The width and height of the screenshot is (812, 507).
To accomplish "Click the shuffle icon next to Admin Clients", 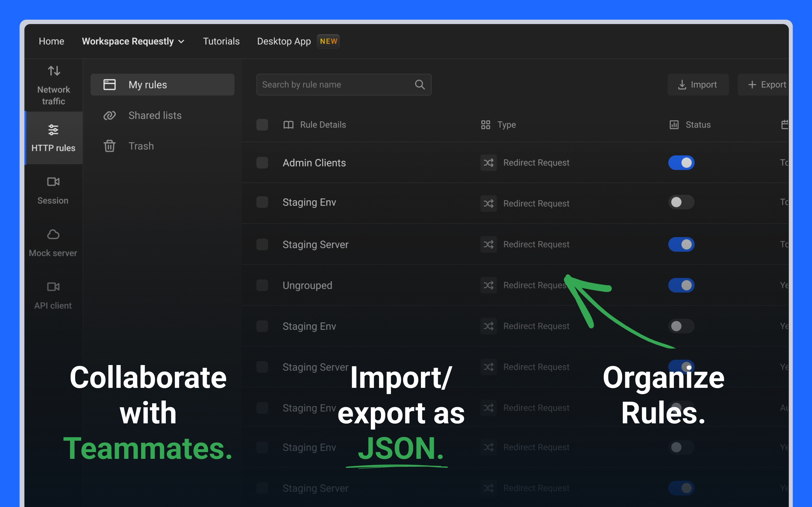I will (x=488, y=163).
